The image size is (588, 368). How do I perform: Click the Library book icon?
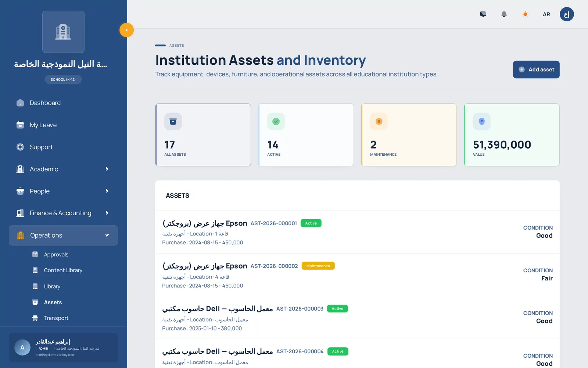[35, 286]
